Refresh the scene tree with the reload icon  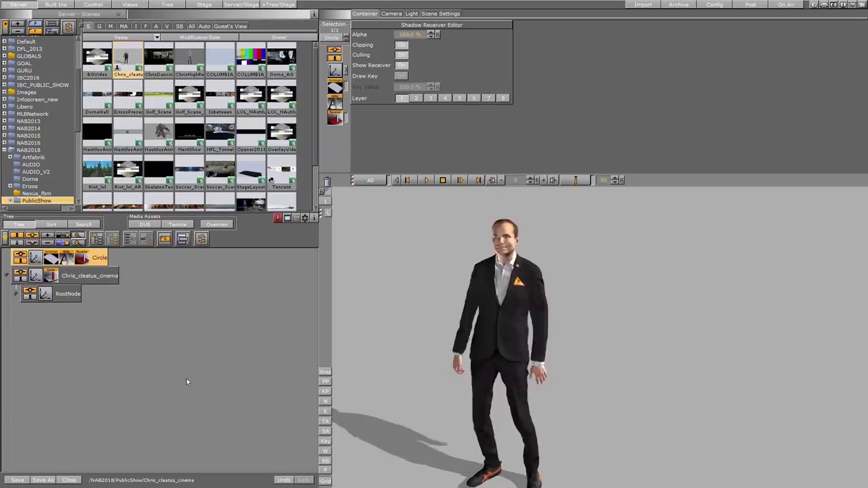pos(201,239)
